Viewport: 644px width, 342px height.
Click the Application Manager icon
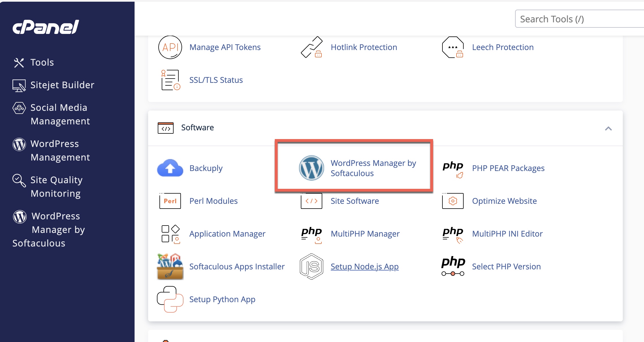click(x=170, y=234)
